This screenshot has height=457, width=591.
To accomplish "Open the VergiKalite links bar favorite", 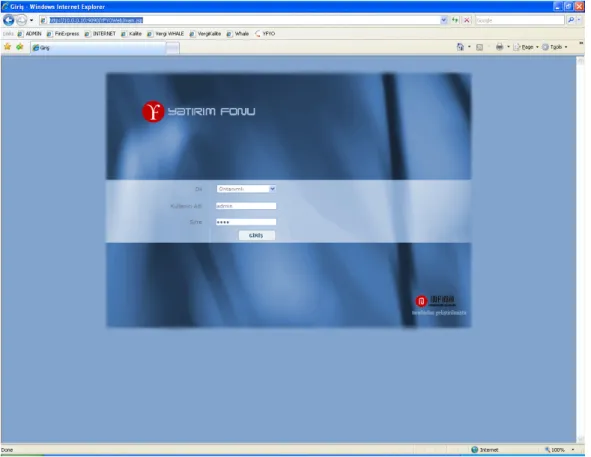I will coord(205,34).
